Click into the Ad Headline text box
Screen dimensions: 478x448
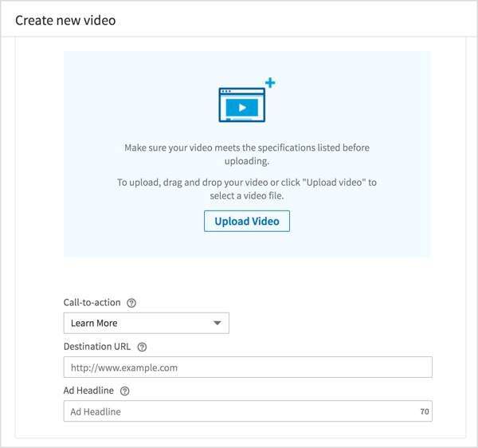239,411
